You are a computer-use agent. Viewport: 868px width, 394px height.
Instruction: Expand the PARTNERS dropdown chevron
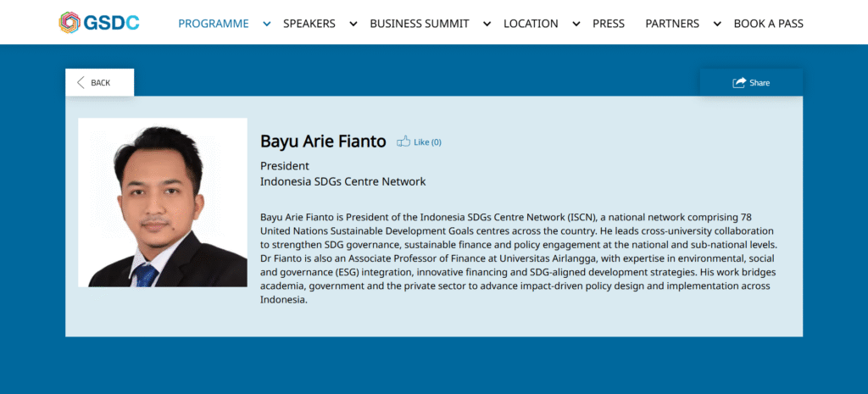716,24
